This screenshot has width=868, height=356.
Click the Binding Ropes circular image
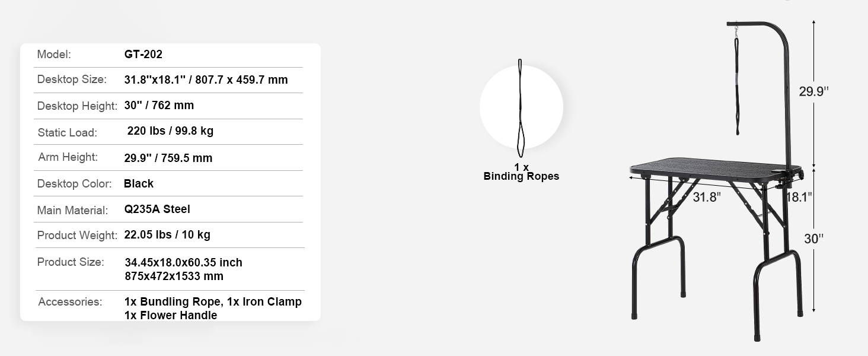point(521,108)
